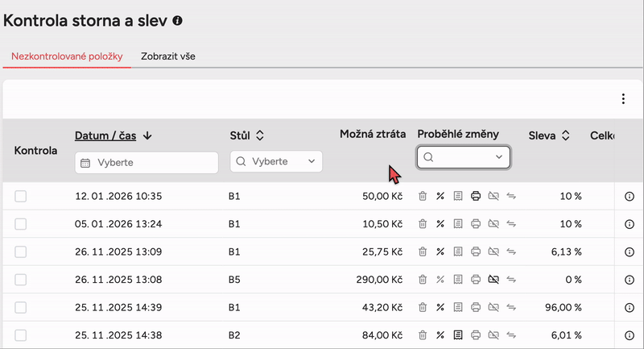Click the transfer arrows icon in the 25.11.2025 14:39 row
Image resolution: width=644 pixels, height=349 pixels.
pos(511,307)
